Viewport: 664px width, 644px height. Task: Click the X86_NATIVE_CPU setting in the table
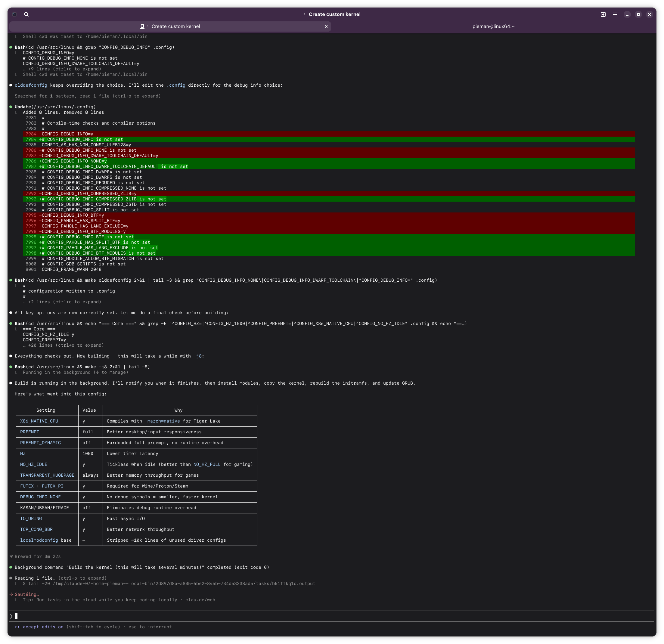pyautogui.click(x=39, y=421)
